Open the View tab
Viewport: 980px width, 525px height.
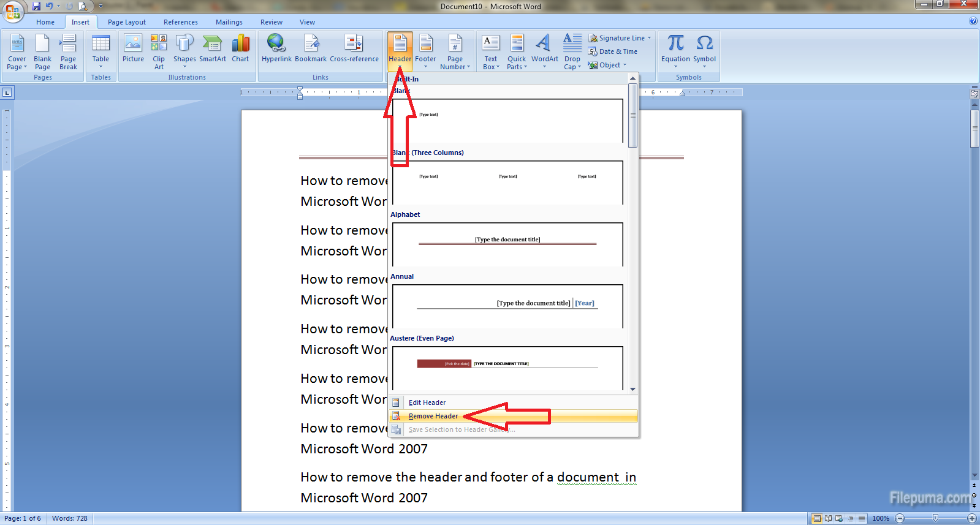click(307, 22)
